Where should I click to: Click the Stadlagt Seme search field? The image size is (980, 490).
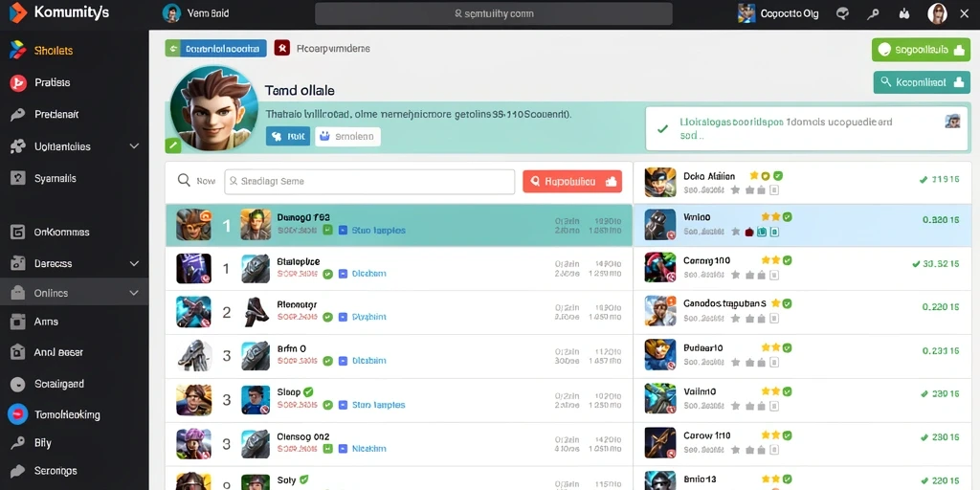[x=369, y=181]
